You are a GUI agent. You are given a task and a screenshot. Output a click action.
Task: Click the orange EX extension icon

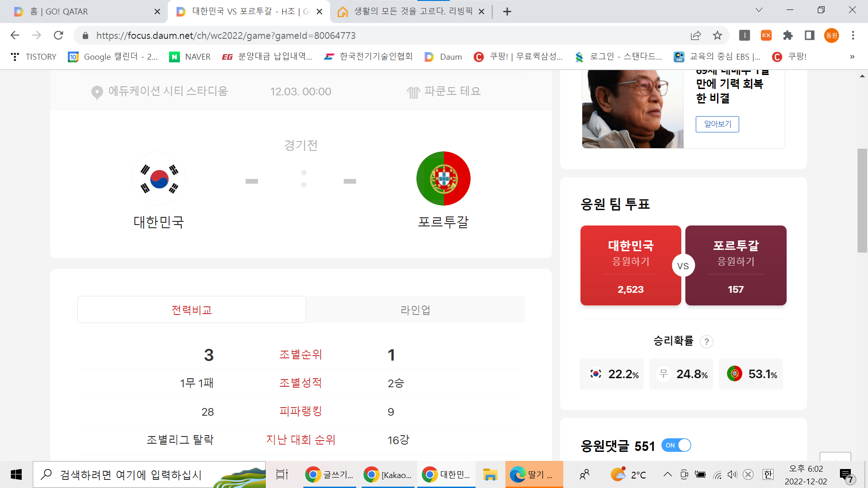[766, 35]
